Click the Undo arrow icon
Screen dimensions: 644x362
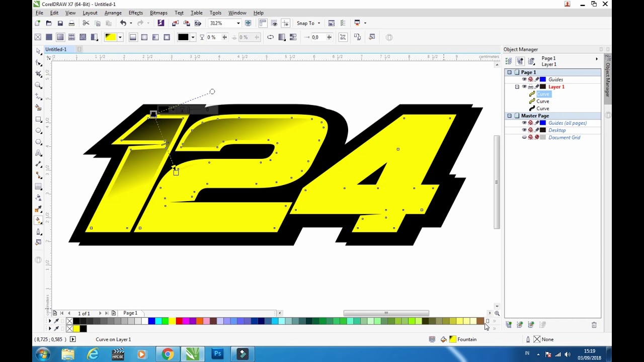point(123,23)
